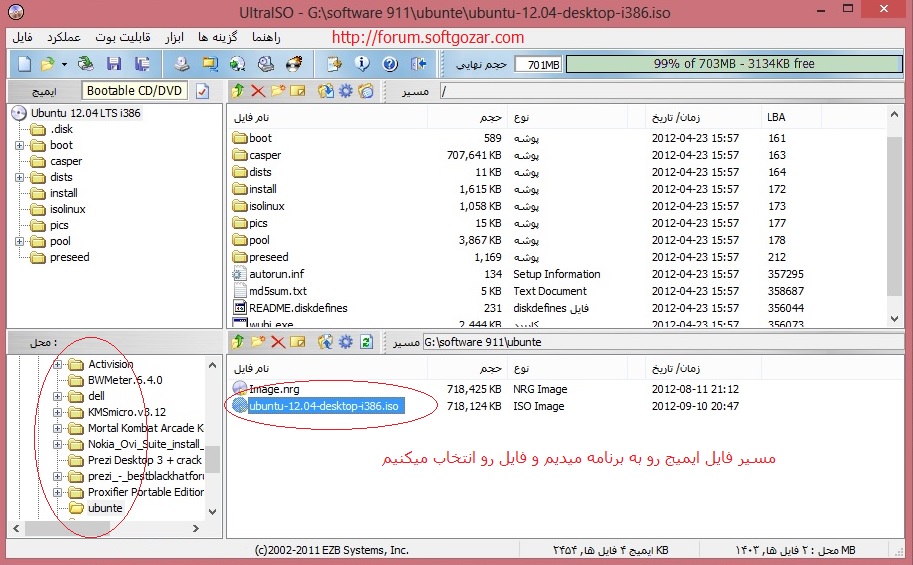This screenshot has width=913, height=565.
Task: Click the green Refresh icon in local toolbar
Action: (366, 342)
